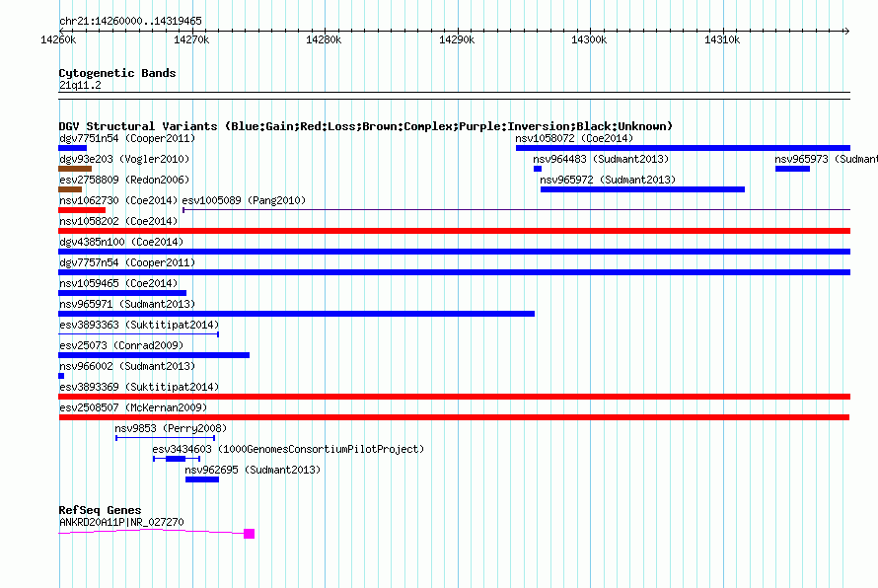Open the esv25073 (Conrad2009) blue bar
The height and width of the screenshot is (588, 878).
154,355
